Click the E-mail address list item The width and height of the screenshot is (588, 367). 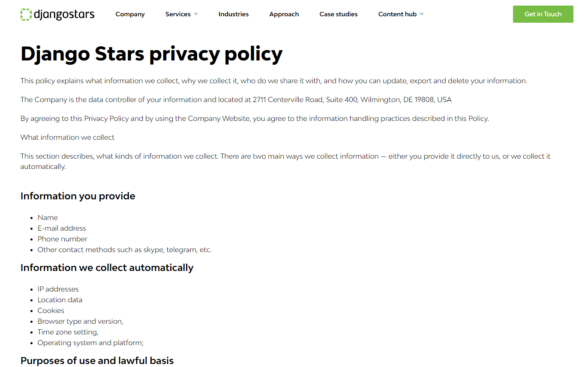[62, 228]
